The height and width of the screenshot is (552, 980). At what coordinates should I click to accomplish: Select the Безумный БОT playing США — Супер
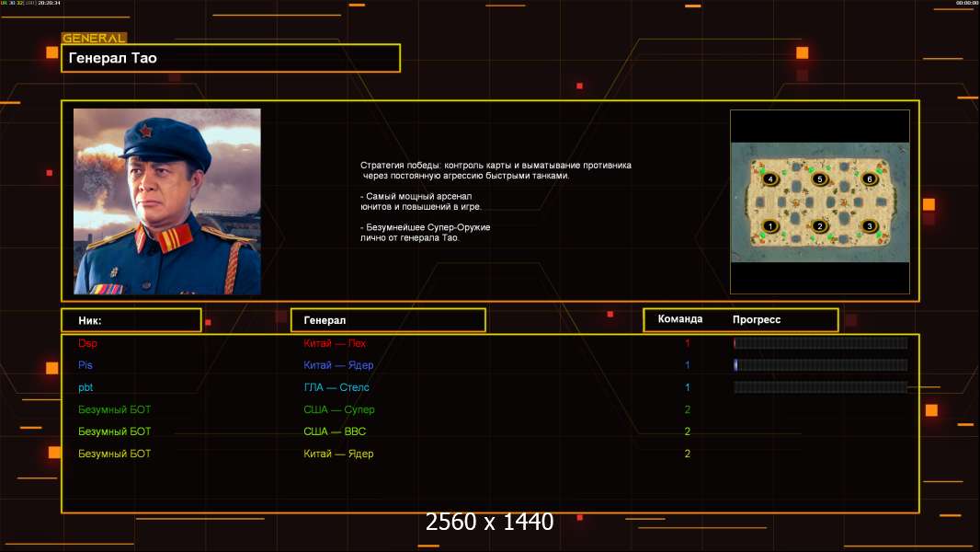click(x=114, y=409)
